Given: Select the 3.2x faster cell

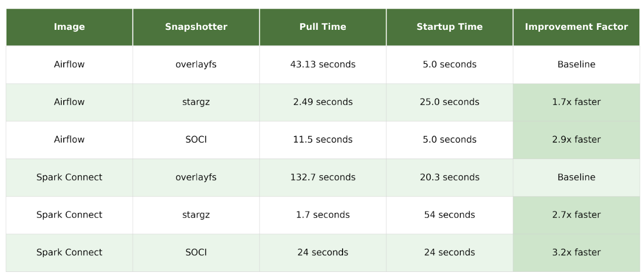Looking at the screenshot, I should 576,252.
